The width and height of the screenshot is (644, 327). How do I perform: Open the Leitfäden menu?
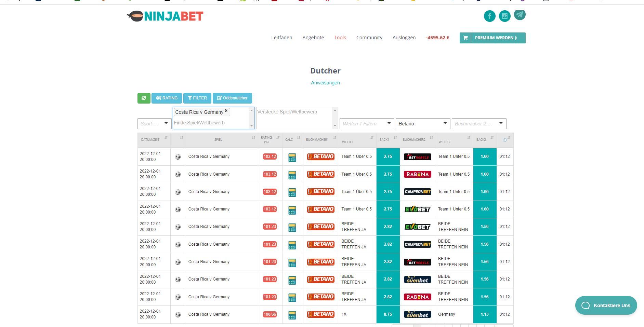point(282,38)
